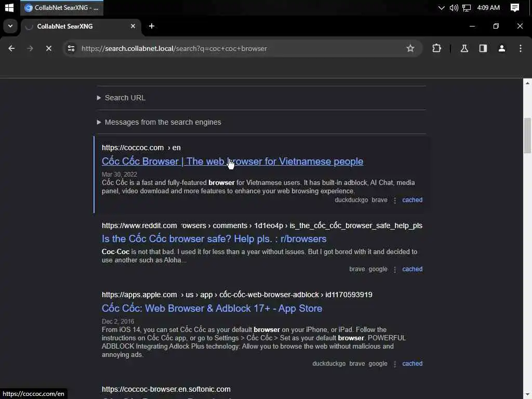The height and width of the screenshot is (399, 532).
Task: Open cached version of reddit result
Action: pos(412,269)
